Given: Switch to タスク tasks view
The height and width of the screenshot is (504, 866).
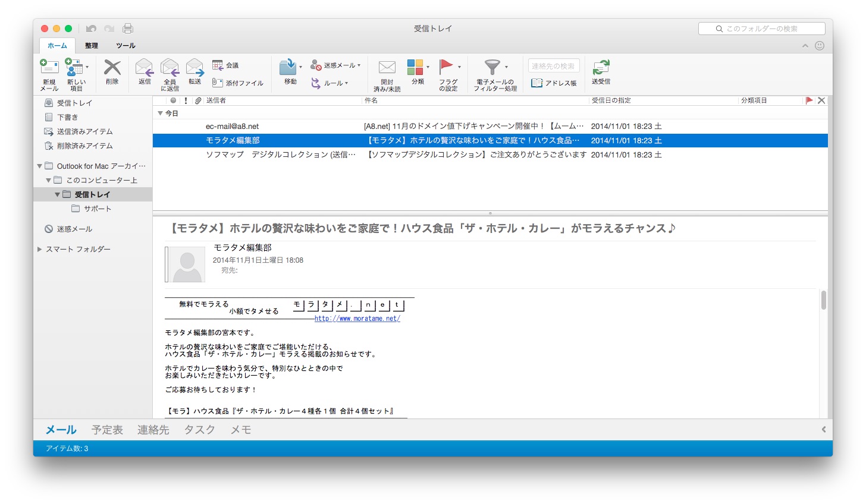Looking at the screenshot, I should 199,430.
